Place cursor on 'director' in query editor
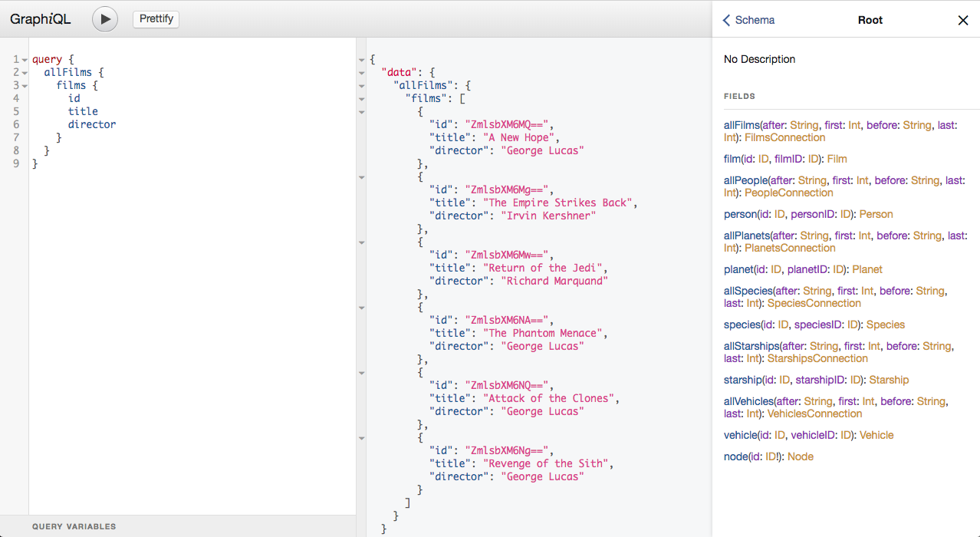 tap(92, 124)
